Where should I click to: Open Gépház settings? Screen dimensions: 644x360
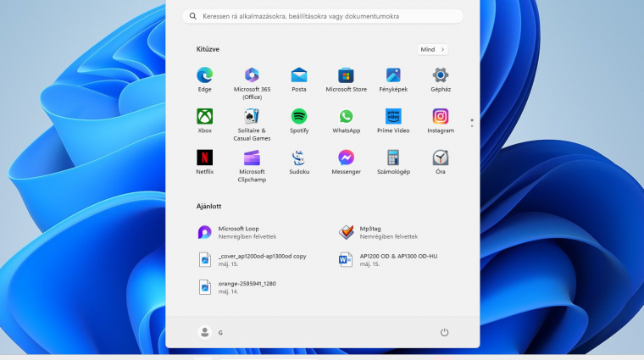441,80
